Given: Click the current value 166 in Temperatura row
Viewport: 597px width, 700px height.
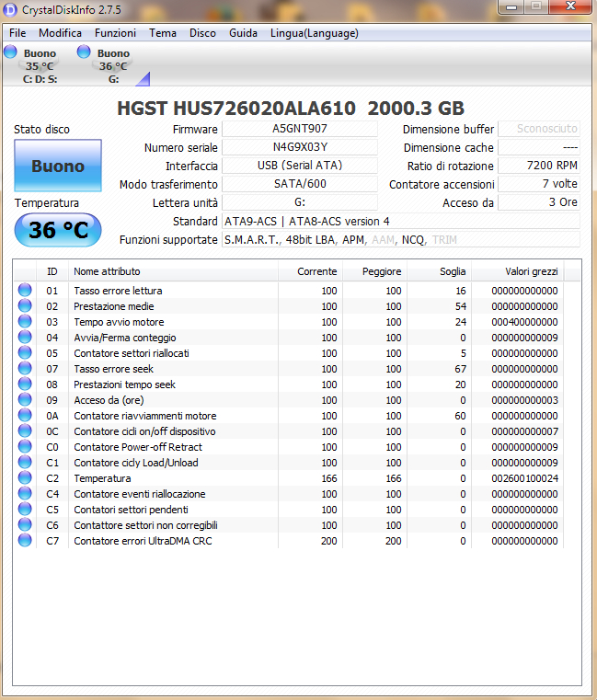Looking at the screenshot, I should point(329,478).
